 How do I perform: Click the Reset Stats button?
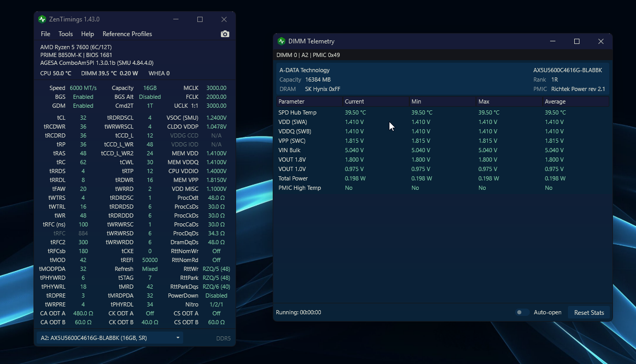click(589, 313)
